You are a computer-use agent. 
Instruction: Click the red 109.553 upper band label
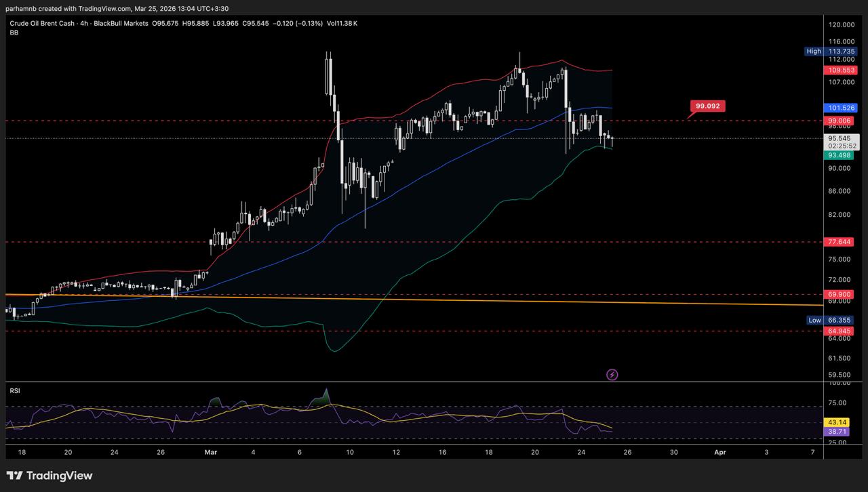[840, 70]
